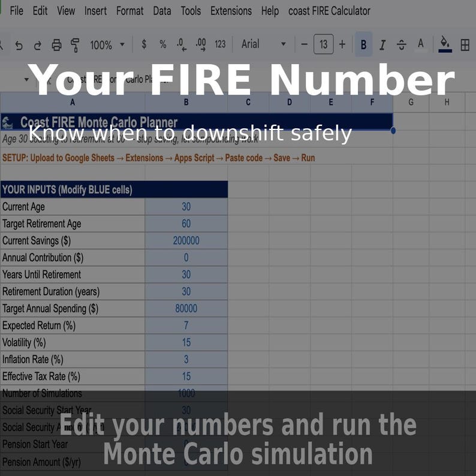This screenshot has height=476, width=476.
Task: Open the View menu
Action: point(66,11)
